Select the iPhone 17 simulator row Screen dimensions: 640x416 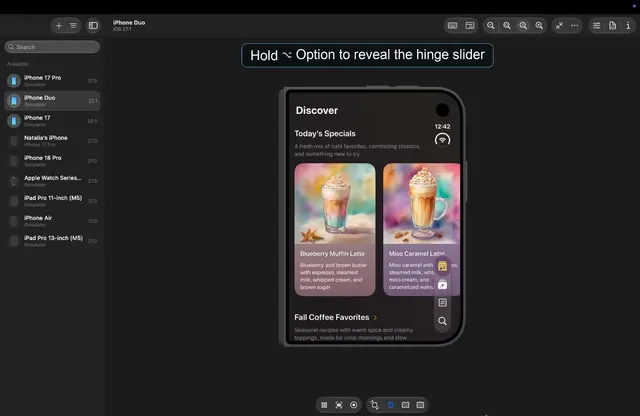(x=52, y=120)
